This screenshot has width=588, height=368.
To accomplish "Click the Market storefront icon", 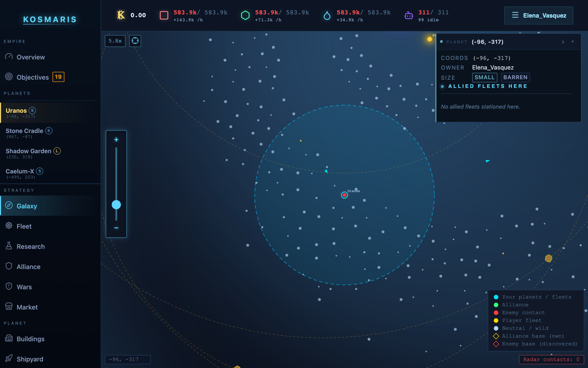I will pyautogui.click(x=9, y=307).
